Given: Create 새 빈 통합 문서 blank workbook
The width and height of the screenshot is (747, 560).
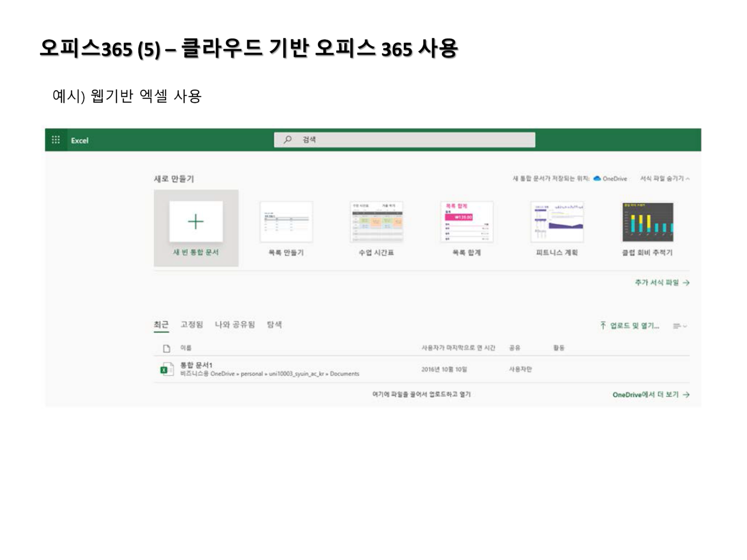Looking at the screenshot, I should coord(196,228).
